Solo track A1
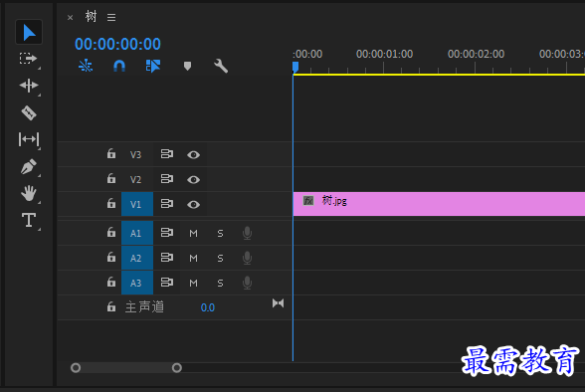Image resolution: width=585 pixels, height=392 pixels. coord(220,234)
